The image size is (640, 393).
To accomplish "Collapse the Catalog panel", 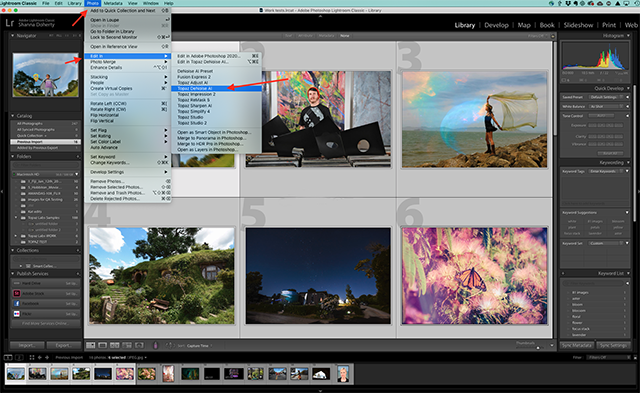I will tap(12, 116).
